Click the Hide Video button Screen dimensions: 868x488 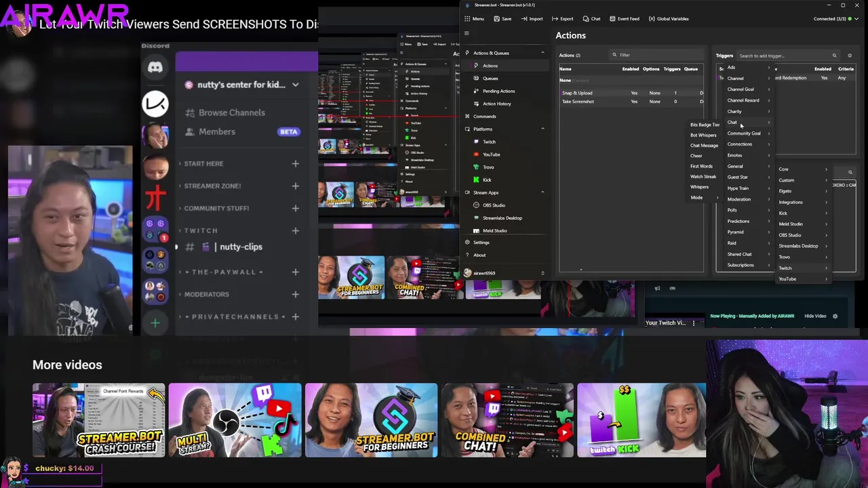click(815, 316)
